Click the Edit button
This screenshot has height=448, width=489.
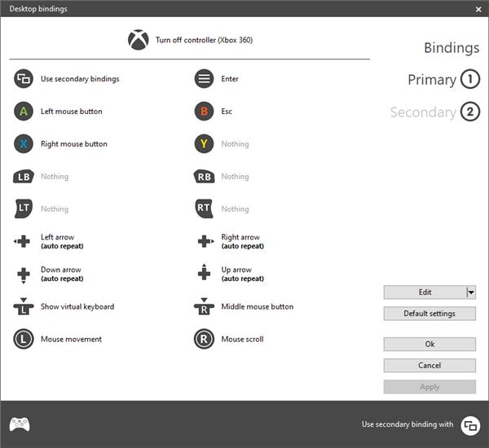coord(425,292)
